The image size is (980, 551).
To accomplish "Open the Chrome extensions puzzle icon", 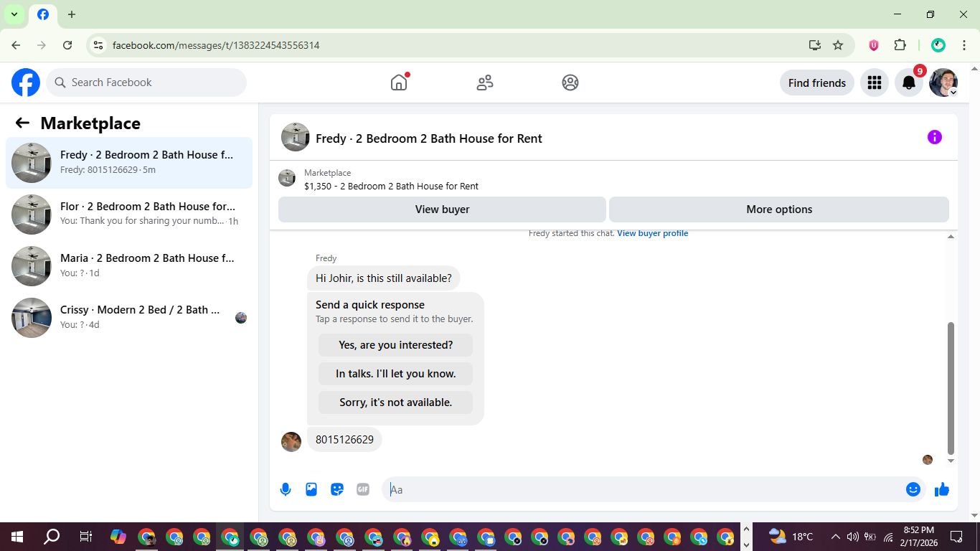I will pyautogui.click(x=900, y=45).
